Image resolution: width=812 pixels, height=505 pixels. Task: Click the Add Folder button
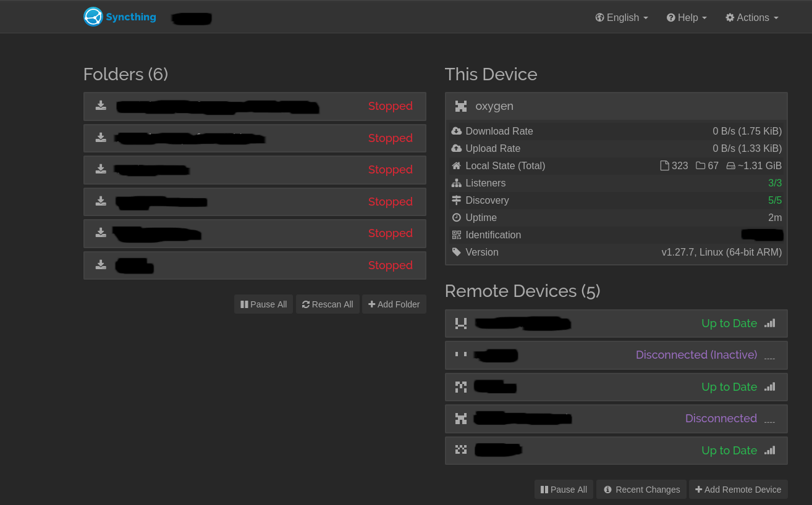point(394,304)
